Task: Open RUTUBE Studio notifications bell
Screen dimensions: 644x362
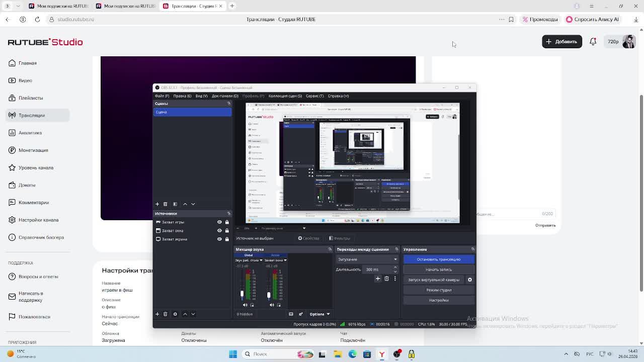Action: 593,42
